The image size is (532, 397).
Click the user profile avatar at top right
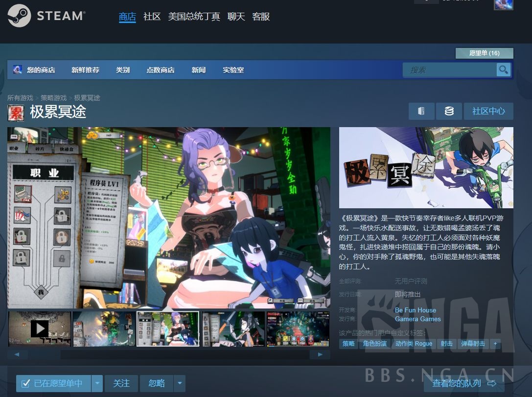pos(504,5)
